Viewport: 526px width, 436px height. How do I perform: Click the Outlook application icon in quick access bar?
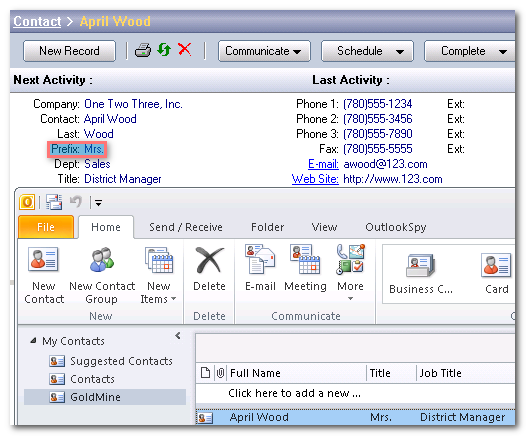[27, 202]
